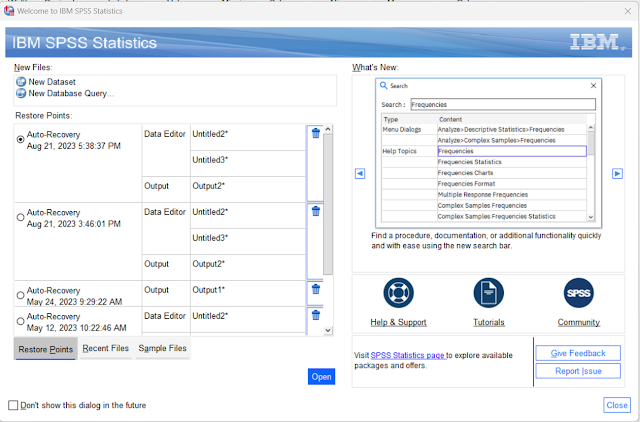640x422 pixels.
Task: Click the Tutorials document icon
Action: [x=489, y=293]
